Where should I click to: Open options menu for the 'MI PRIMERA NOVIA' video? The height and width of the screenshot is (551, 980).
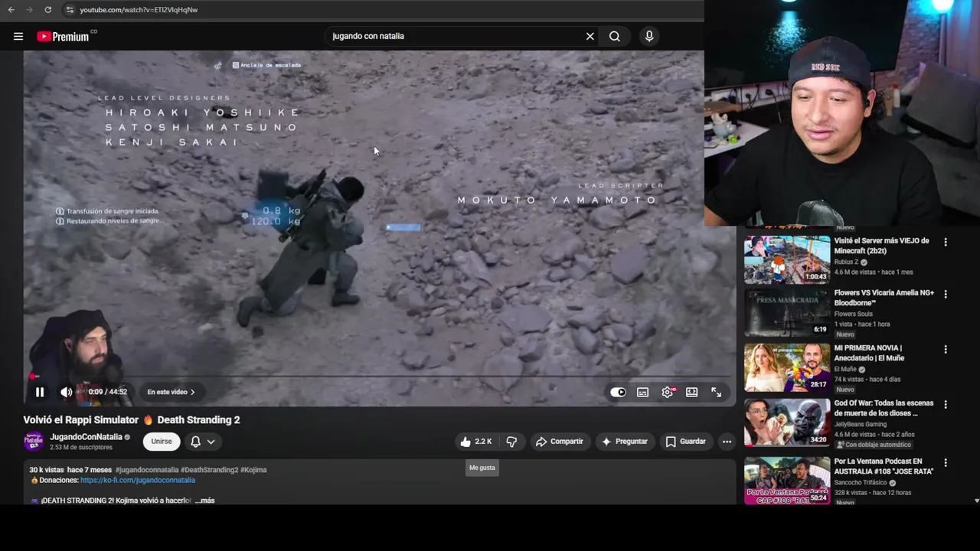(946, 349)
